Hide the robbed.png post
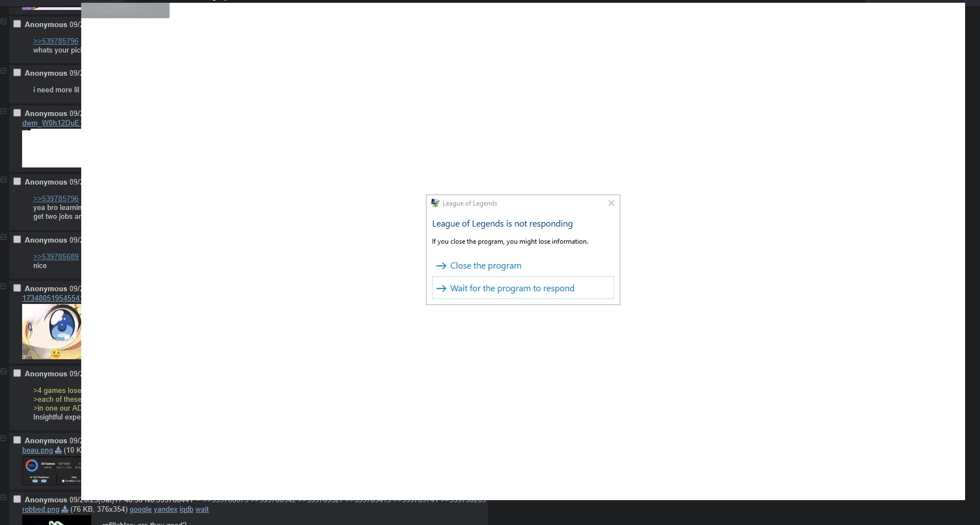This screenshot has width=980, height=525. [3, 497]
